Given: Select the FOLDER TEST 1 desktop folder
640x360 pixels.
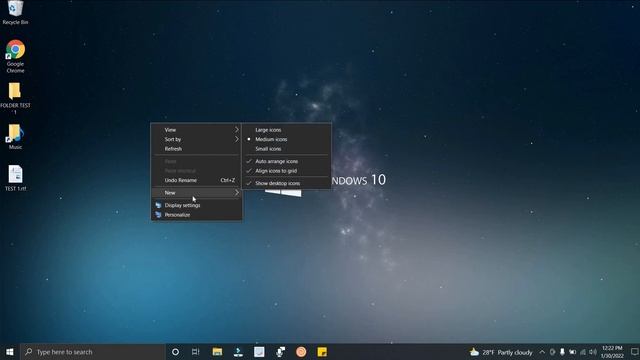Looking at the screenshot, I should tap(15, 98).
